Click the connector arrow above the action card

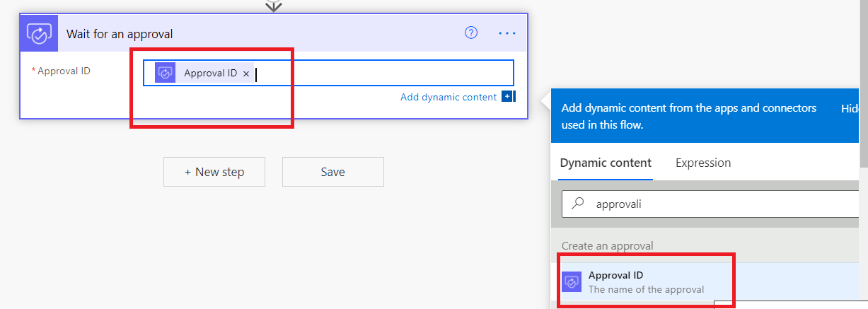coord(273,6)
